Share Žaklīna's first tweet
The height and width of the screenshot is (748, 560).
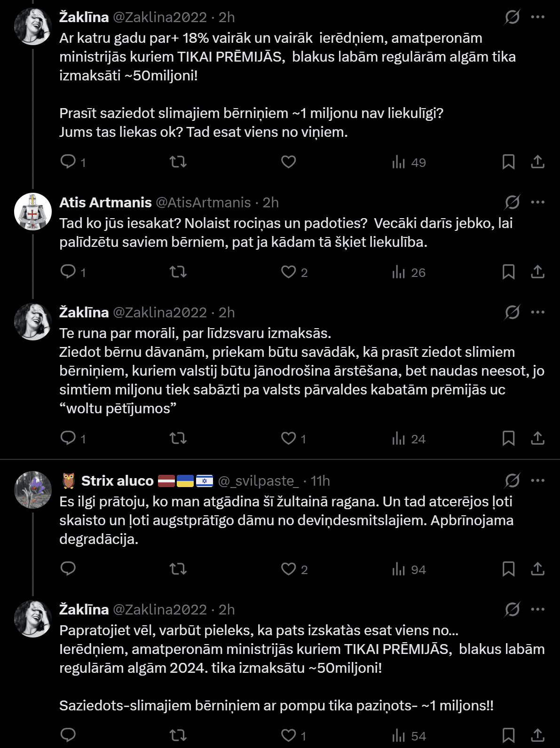[x=537, y=162]
